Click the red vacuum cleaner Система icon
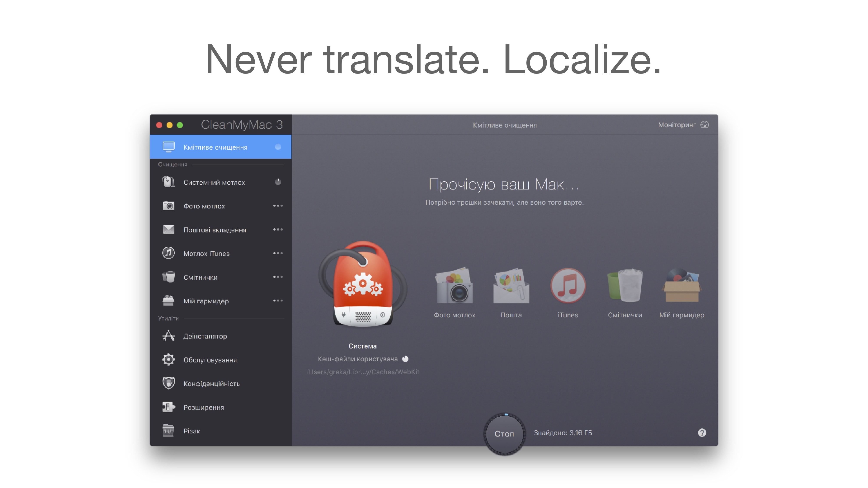This screenshot has width=868, height=488. pos(363,284)
